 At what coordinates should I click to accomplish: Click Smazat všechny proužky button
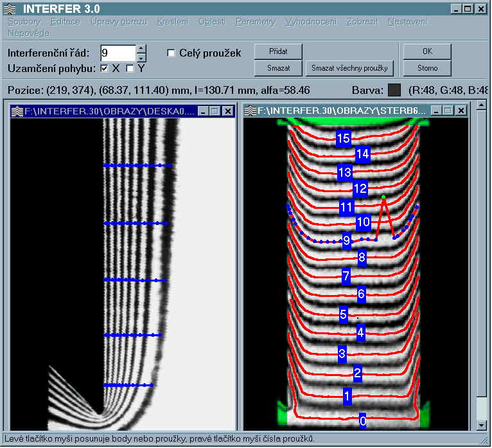[349, 68]
